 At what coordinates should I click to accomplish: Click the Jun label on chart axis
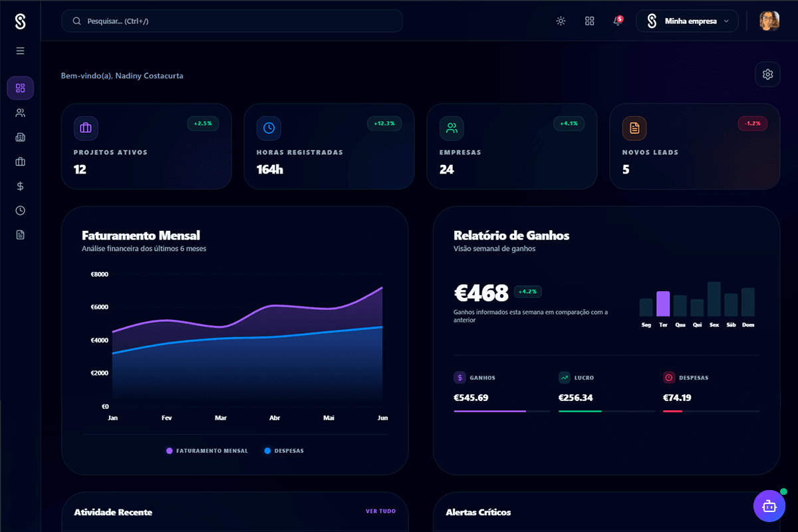point(382,418)
